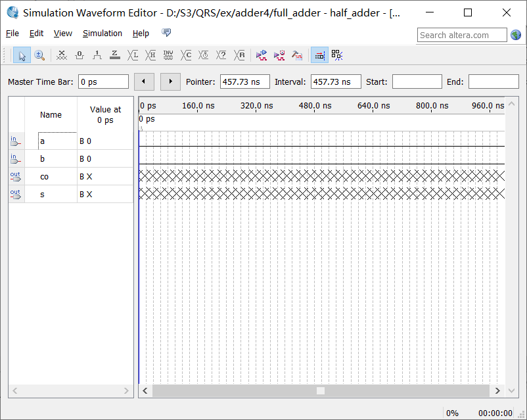Screen dimensions: 527x420
Task: Open the feedback speech bubble icon
Action: (166, 33)
